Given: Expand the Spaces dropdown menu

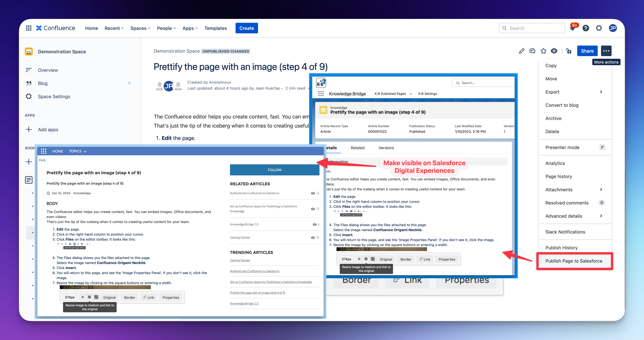Looking at the screenshot, I should (140, 28).
